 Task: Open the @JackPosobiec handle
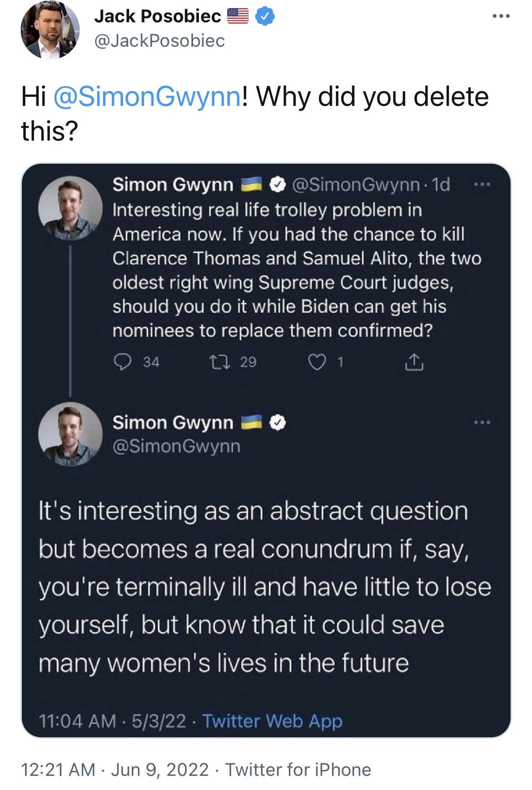[x=159, y=41]
